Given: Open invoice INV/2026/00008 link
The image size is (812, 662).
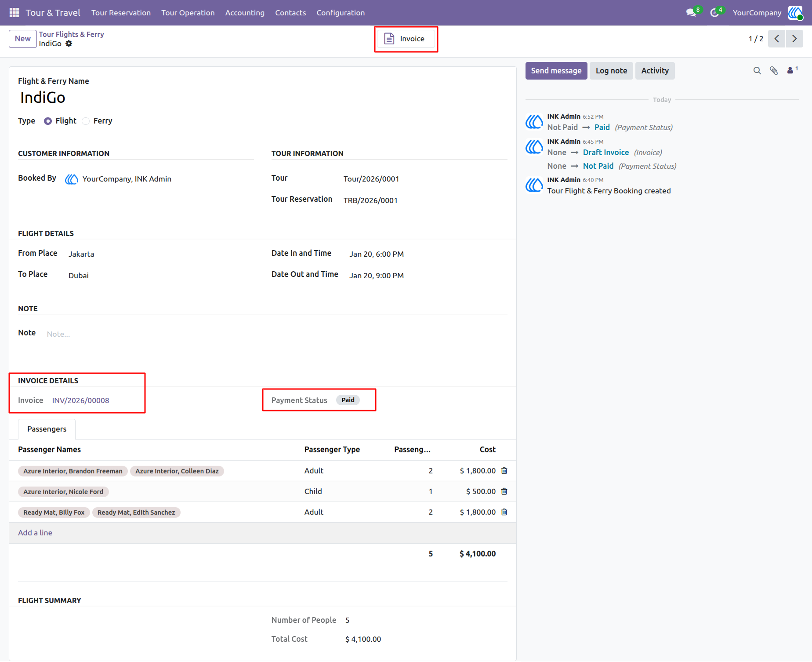Looking at the screenshot, I should tap(80, 400).
